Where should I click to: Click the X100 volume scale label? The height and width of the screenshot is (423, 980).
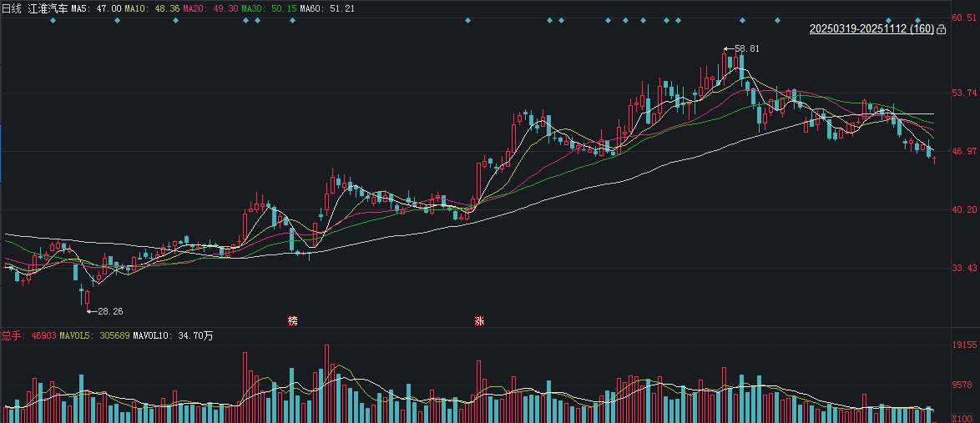click(963, 417)
